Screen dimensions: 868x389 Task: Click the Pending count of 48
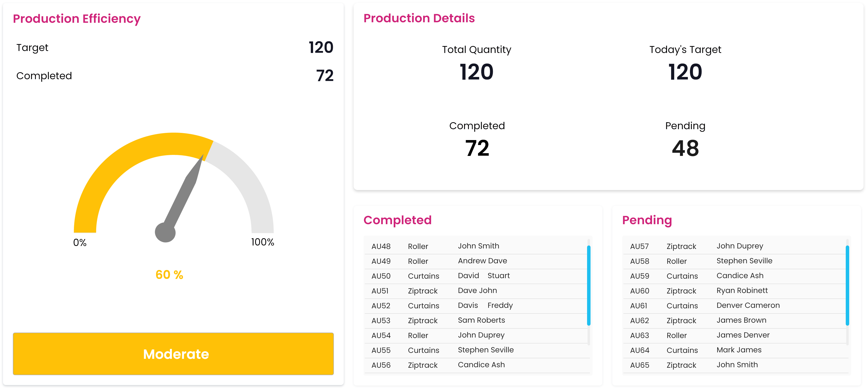click(685, 148)
